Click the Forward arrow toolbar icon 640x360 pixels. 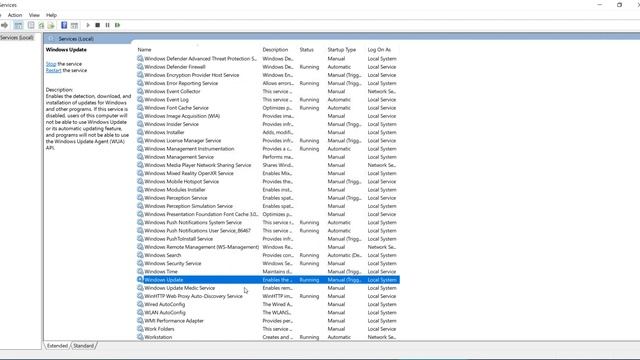pyautogui.click(x=4, y=25)
